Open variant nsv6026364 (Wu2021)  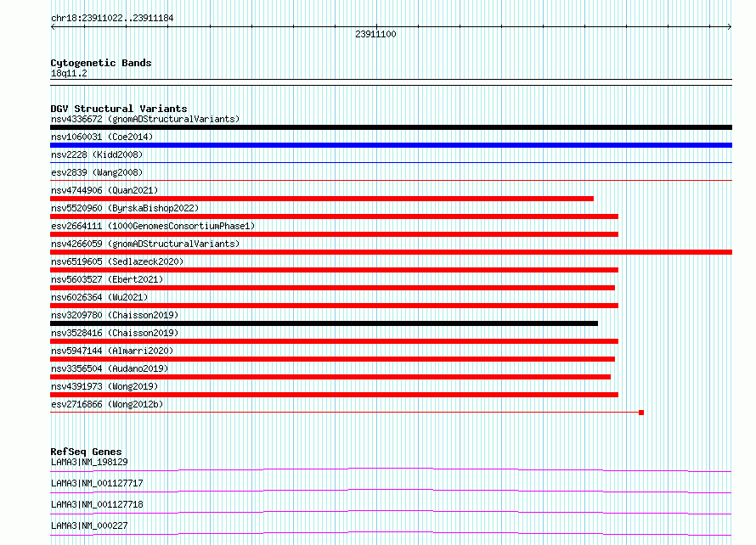(x=99, y=297)
